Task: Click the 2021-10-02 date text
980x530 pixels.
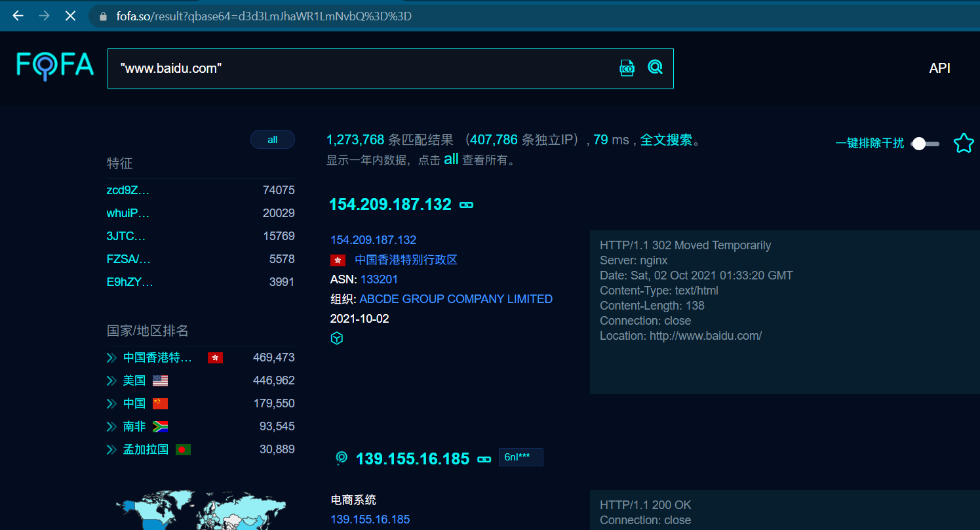Action: (x=359, y=319)
